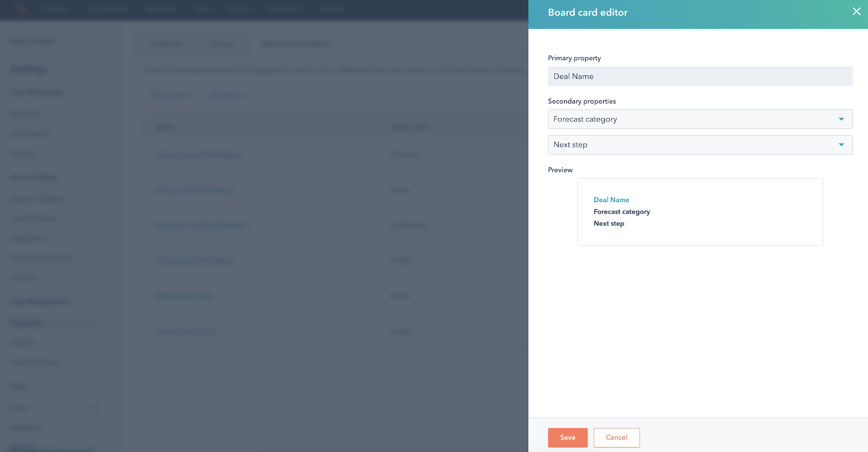Cancel the board card changes
Image resolution: width=868 pixels, height=452 pixels.
tap(616, 437)
